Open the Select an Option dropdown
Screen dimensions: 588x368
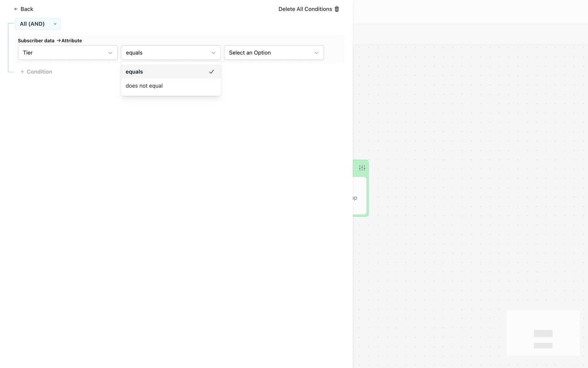[273, 53]
